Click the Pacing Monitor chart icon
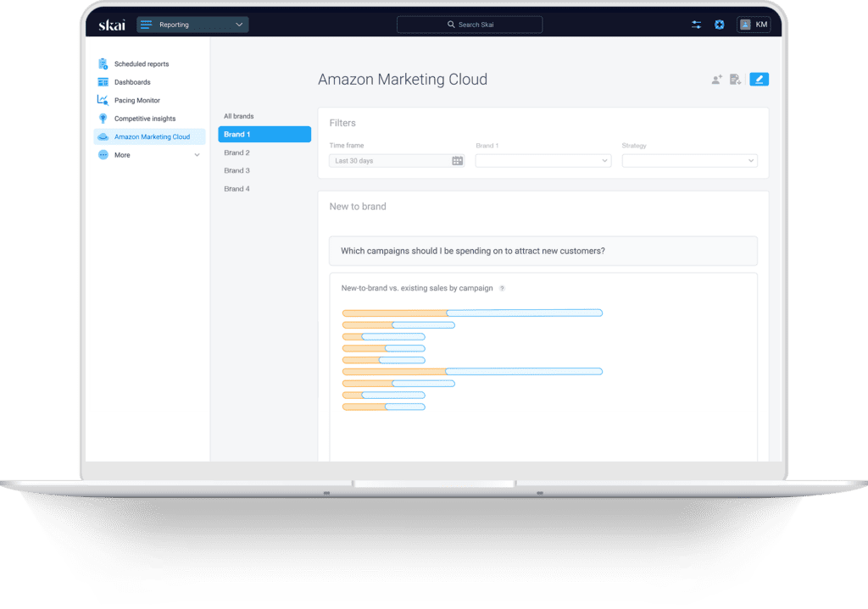868x609 pixels. (x=103, y=100)
